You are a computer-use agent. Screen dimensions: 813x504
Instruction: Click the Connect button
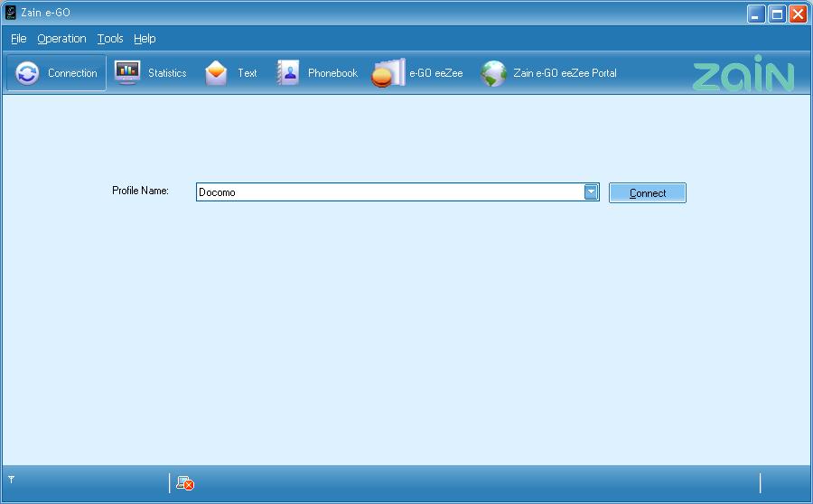pos(647,193)
